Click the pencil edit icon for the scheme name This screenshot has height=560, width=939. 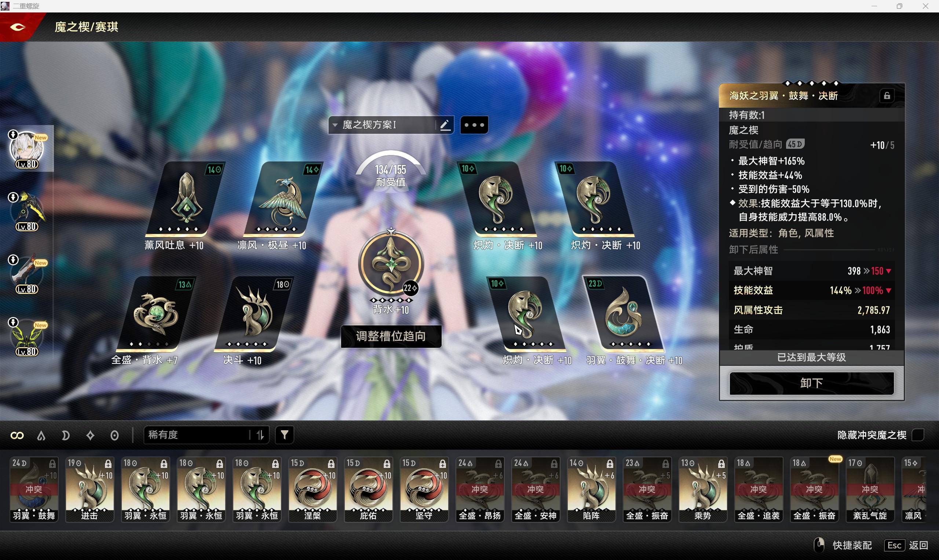coord(445,125)
